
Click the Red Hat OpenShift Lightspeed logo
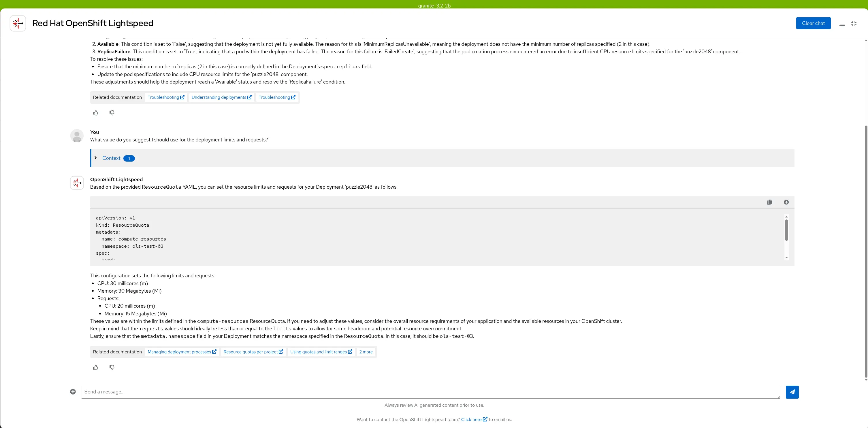pos(18,23)
